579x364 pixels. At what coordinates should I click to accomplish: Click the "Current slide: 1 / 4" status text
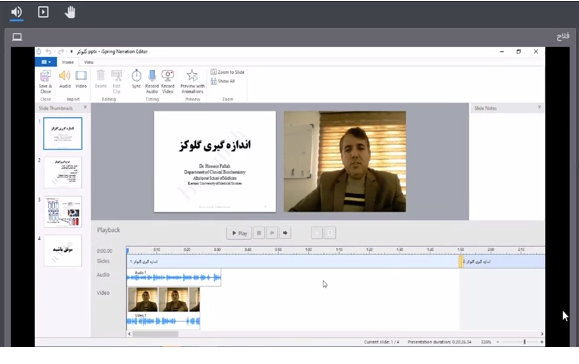pos(381,342)
